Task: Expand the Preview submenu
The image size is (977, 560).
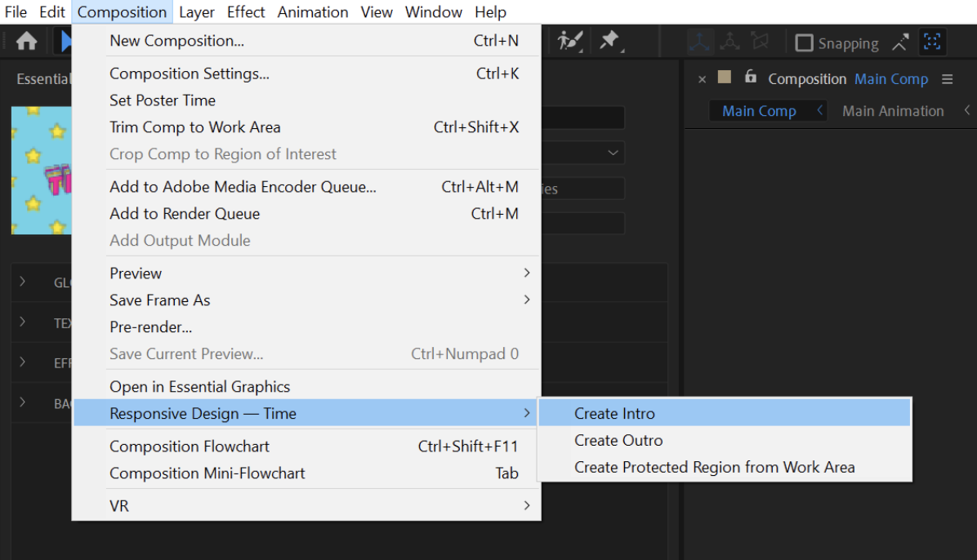Action: [x=136, y=273]
